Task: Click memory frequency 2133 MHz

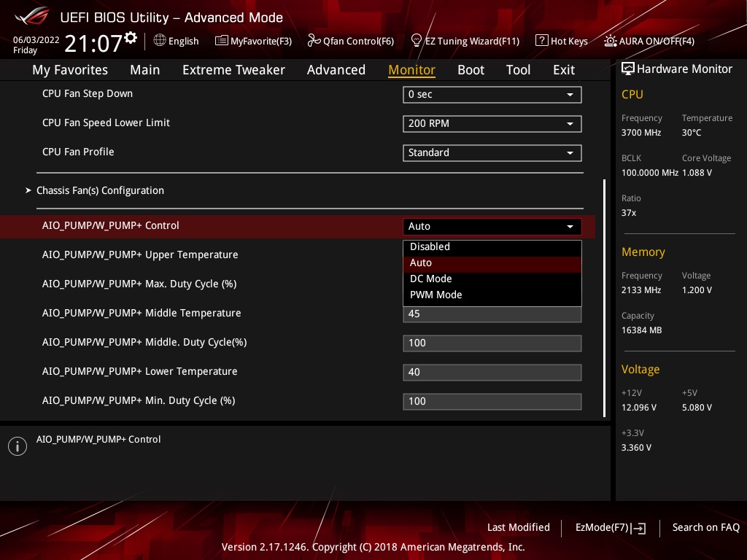Action: [x=640, y=290]
